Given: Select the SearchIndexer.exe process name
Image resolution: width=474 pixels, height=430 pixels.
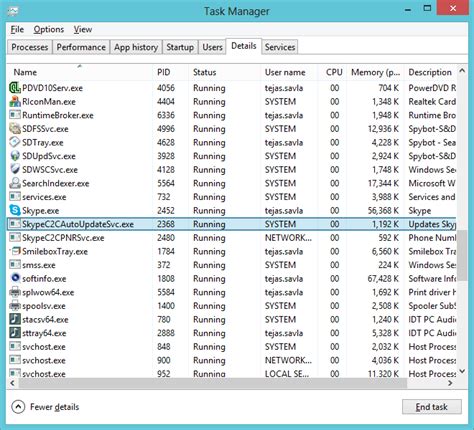Looking at the screenshot, I should click(55, 183).
